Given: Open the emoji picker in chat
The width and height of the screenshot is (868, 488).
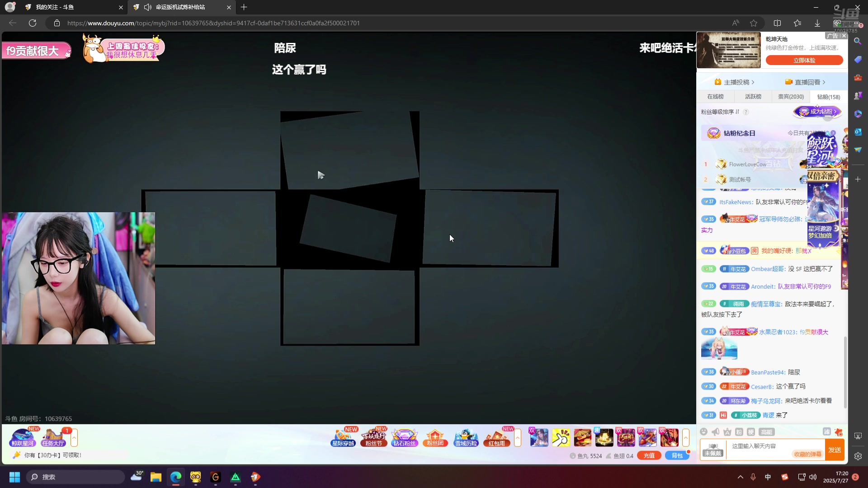Looking at the screenshot, I should point(704,432).
